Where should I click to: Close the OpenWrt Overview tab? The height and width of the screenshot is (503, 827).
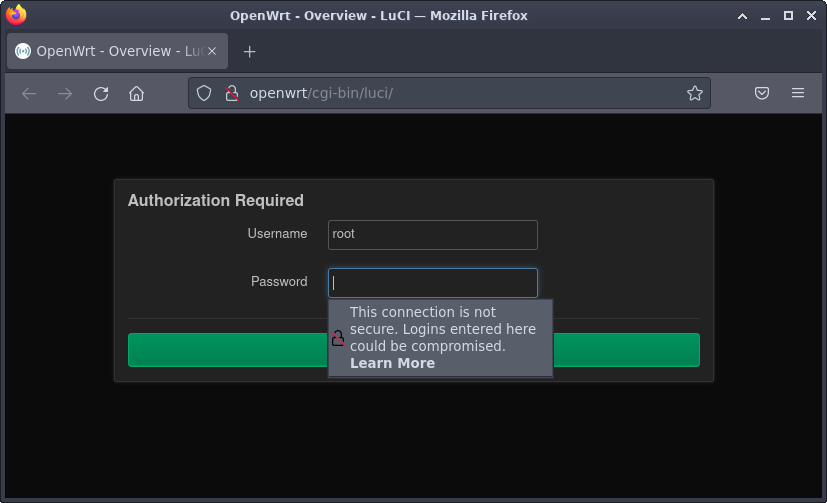[x=211, y=51]
